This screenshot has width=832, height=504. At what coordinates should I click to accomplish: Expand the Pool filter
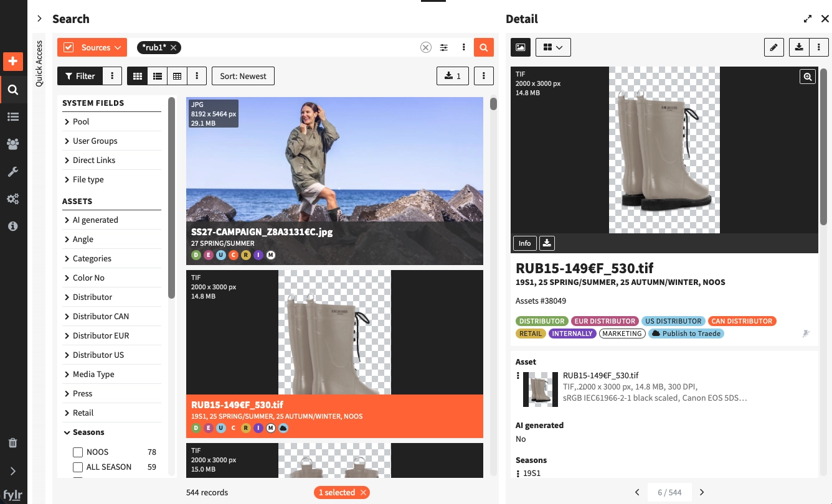[111, 121]
